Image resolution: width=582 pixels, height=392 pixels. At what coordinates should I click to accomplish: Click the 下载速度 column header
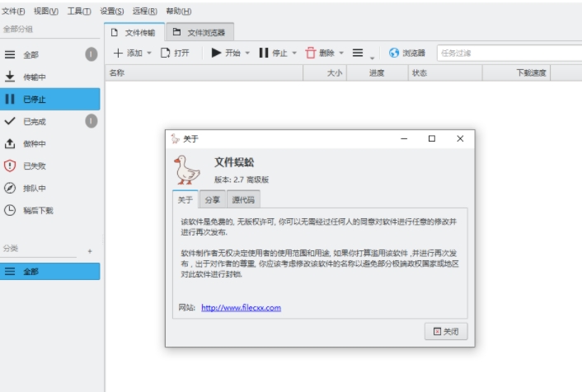pyautogui.click(x=531, y=72)
